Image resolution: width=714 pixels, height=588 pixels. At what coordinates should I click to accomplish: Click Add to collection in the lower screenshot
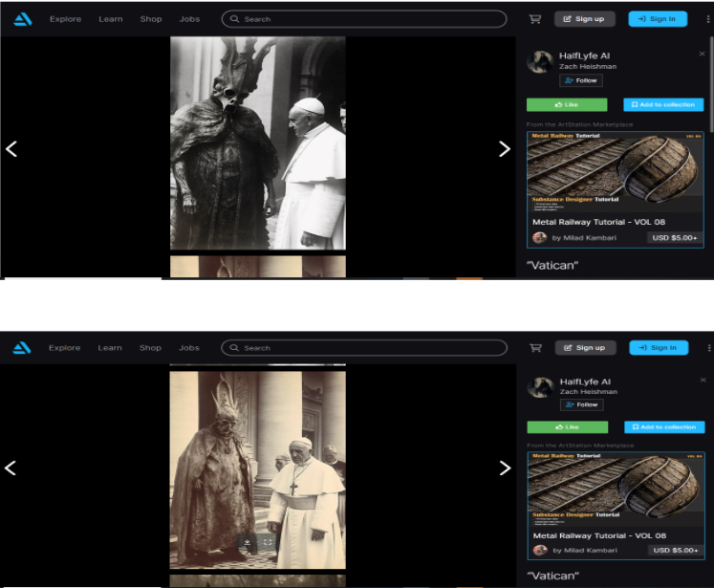[x=664, y=427]
